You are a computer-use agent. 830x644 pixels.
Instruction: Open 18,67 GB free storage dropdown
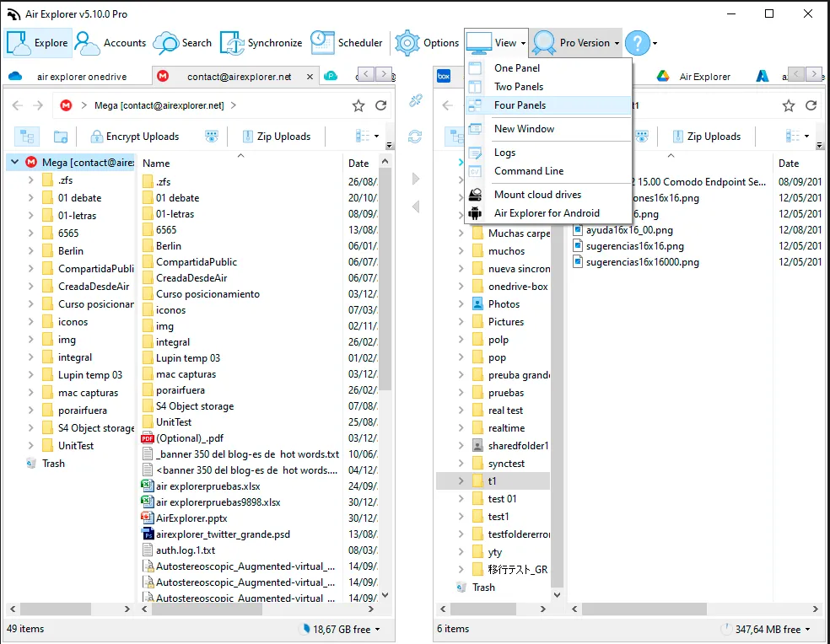click(341, 629)
